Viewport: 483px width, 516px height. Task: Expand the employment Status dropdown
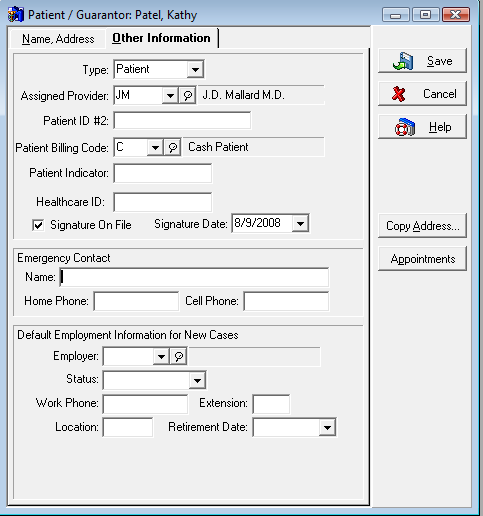coord(197,380)
